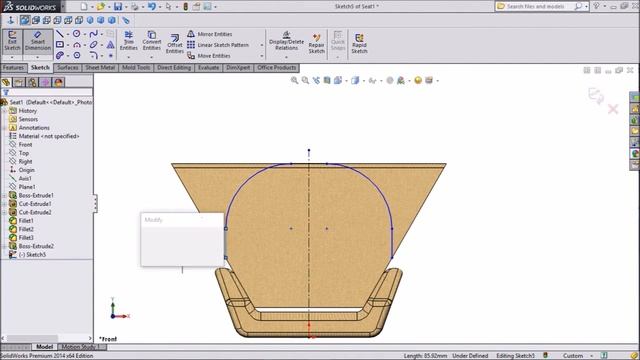Switch to the Mold Tools tab
The image size is (640, 360).
[x=136, y=68]
